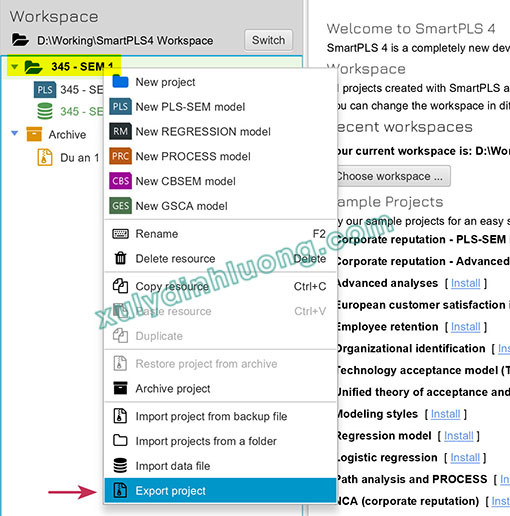This screenshot has height=516, width=510.
Task: Collapse the Archive tree node
Action: [x=14, y=133]
